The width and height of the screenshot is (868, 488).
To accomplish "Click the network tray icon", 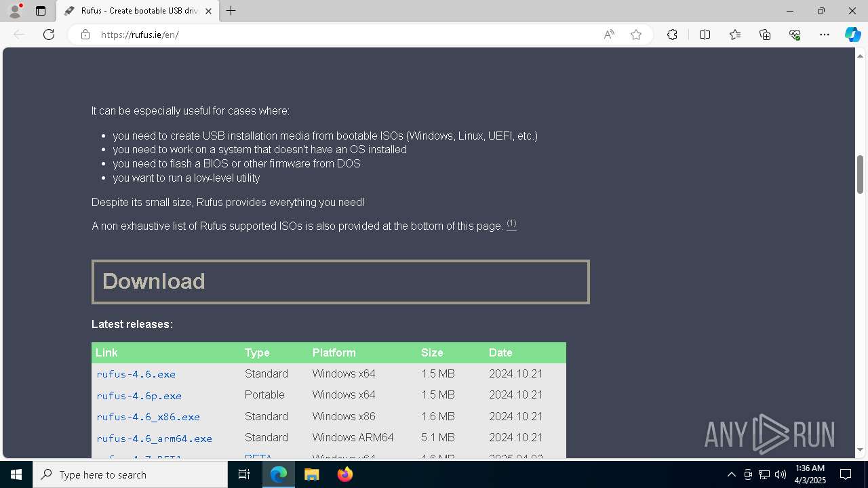I will click(x=764, y=474).
